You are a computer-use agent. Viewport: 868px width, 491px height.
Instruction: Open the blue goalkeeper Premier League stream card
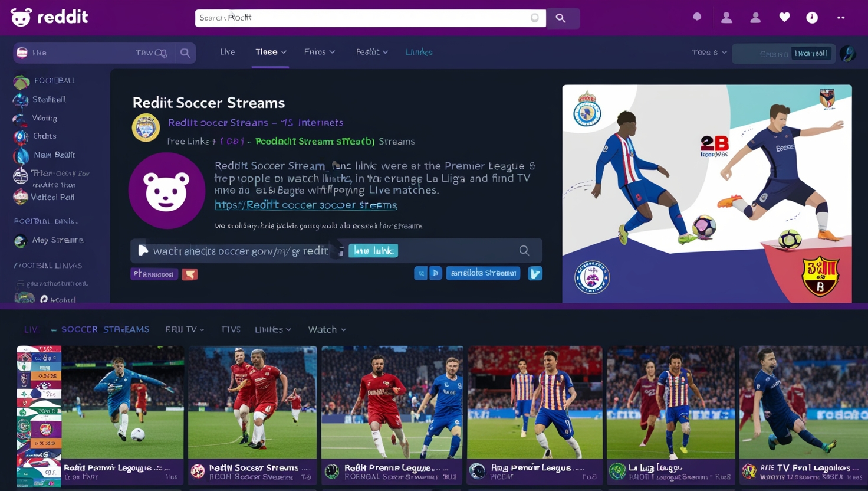click(123, 402)
